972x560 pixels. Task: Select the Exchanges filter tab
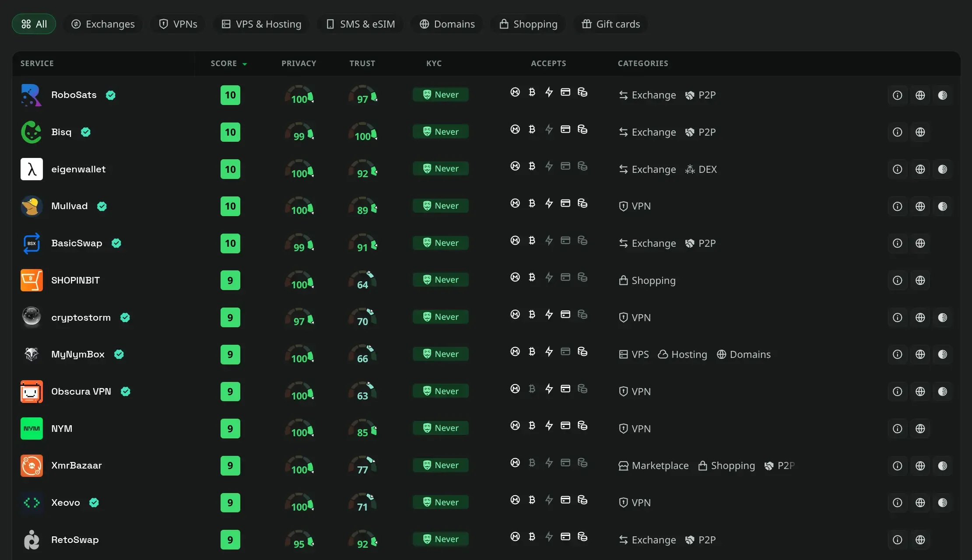point(103,24)
